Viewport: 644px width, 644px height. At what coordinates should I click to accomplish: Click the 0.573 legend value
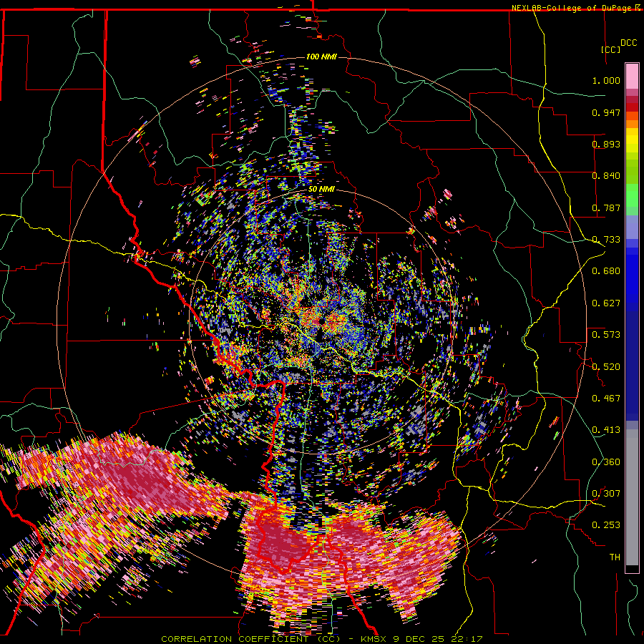point(606,335)
